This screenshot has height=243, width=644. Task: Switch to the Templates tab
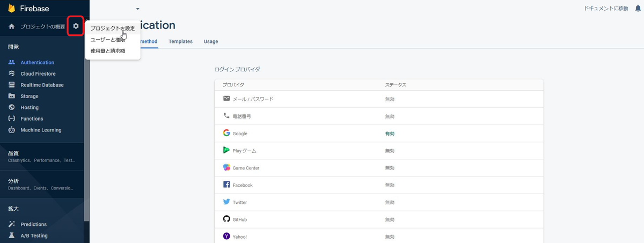click(x=180, y=41)
